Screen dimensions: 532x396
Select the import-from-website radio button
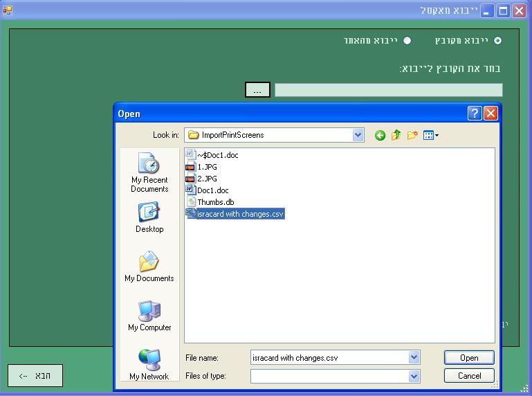click(x=407, y=41)
